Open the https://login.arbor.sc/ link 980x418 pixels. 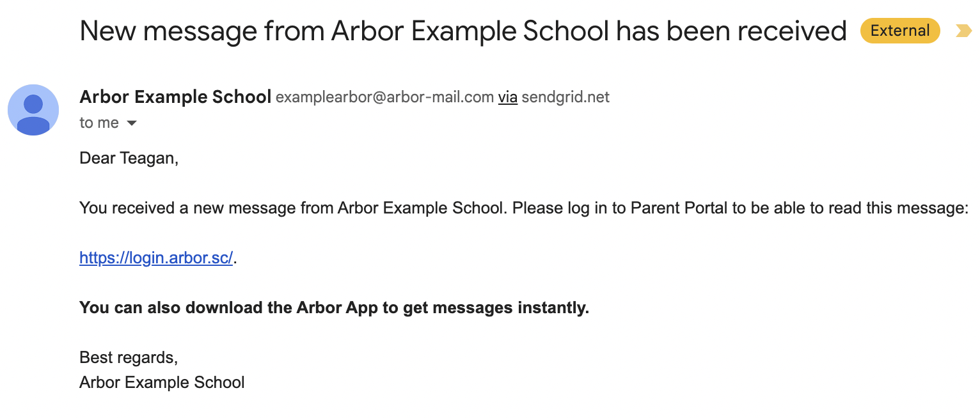click(156, 258)
